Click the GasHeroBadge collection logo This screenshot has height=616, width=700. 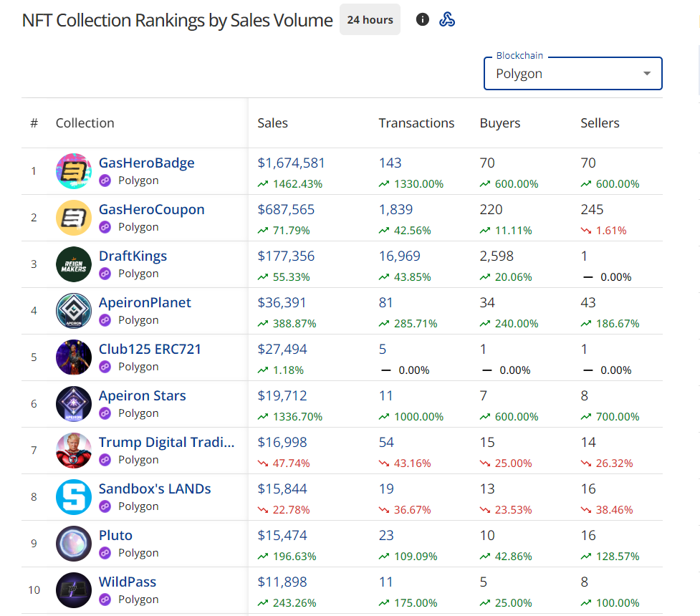click(x=74, y=171)
